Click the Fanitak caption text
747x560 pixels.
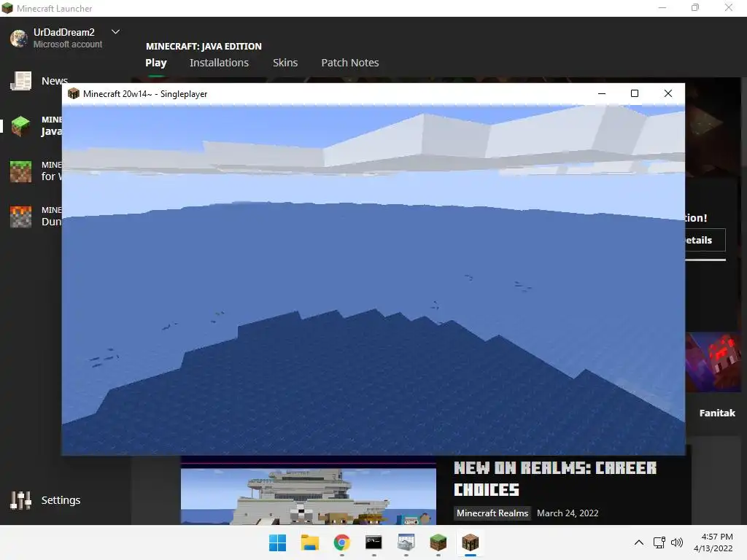pyautogui.click(x=717, y=413)
